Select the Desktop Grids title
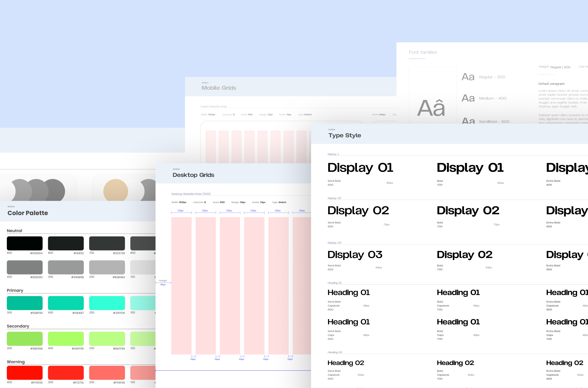This screenshot has height=388, width=588. (x=193, y=175)
